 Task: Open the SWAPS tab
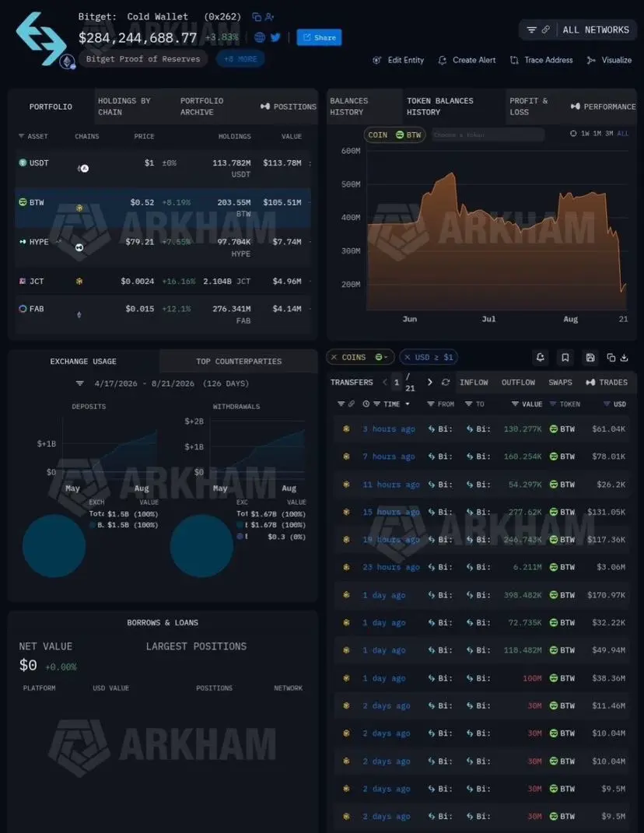pyautogui.click(x=560, y=382)
